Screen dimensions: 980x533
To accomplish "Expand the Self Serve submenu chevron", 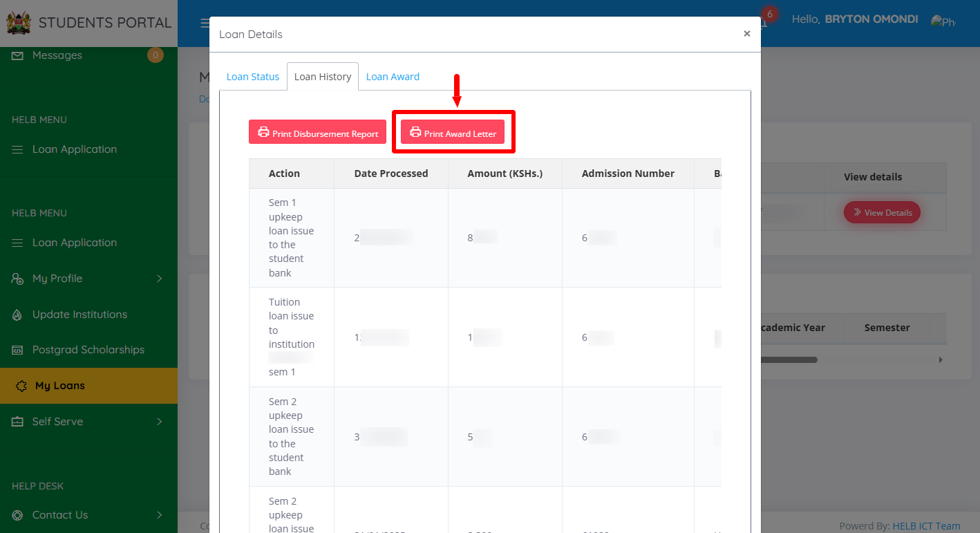I will 160,422.
